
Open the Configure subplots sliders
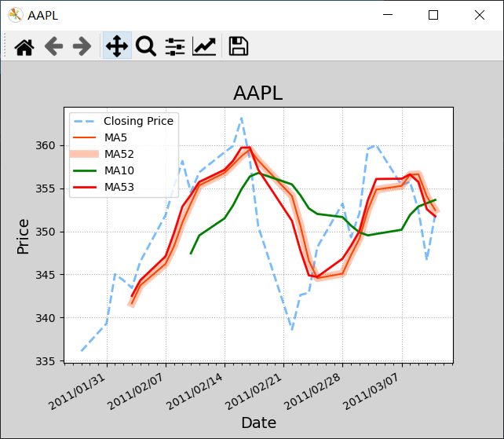point(175,46)
